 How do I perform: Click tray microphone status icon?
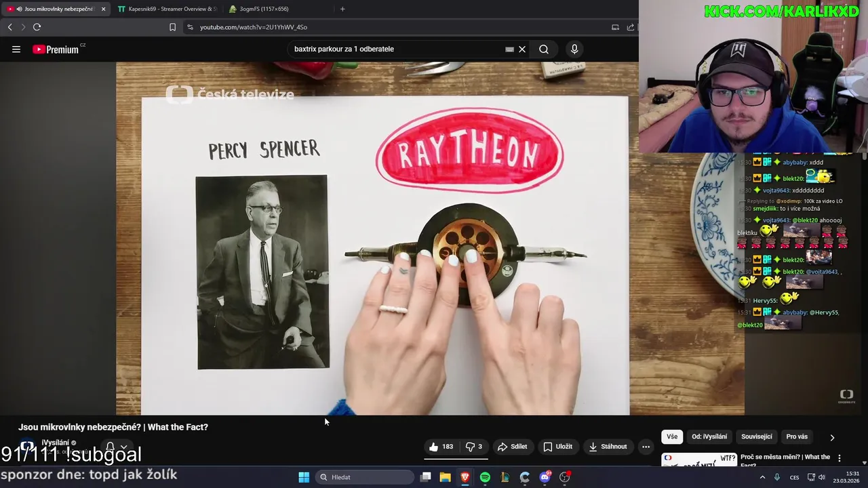(777, 477)
